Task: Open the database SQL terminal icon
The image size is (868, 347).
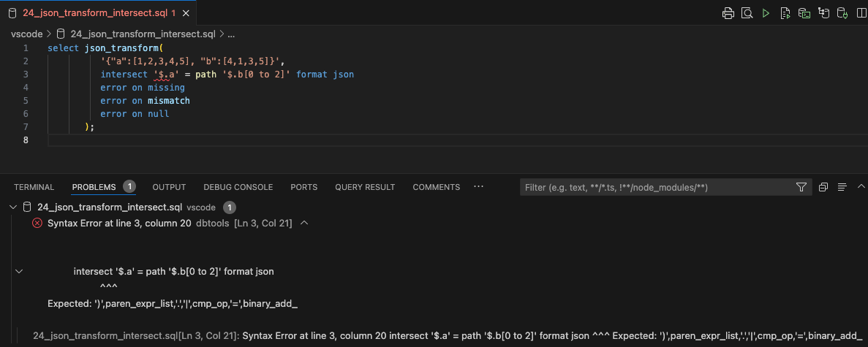Action: pyautogui.click(x=804, y=13)
